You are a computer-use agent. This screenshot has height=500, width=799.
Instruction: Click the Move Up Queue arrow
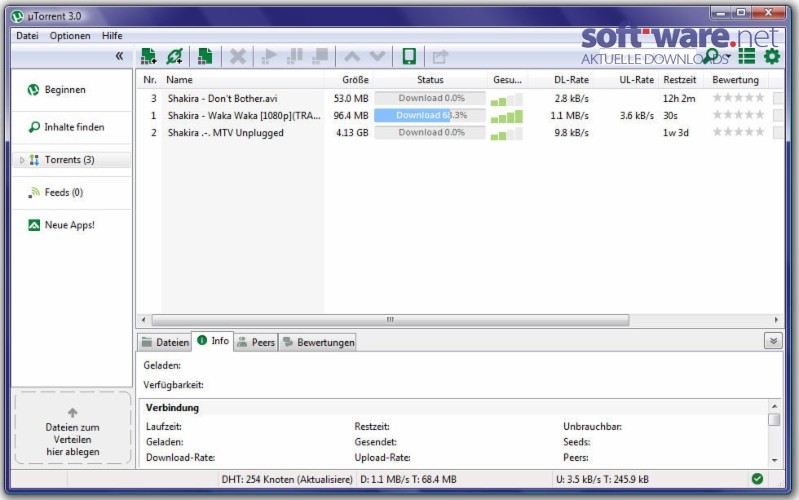352,56
